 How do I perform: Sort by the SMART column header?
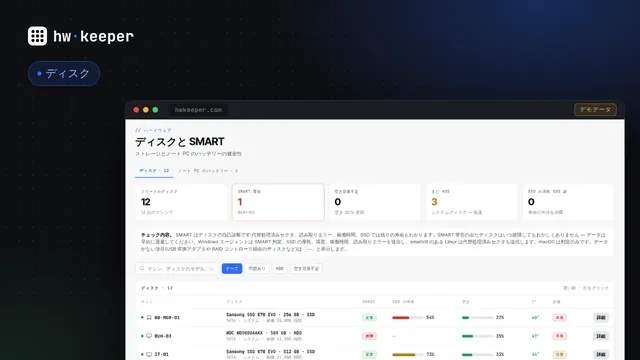(x=368, y=302)
